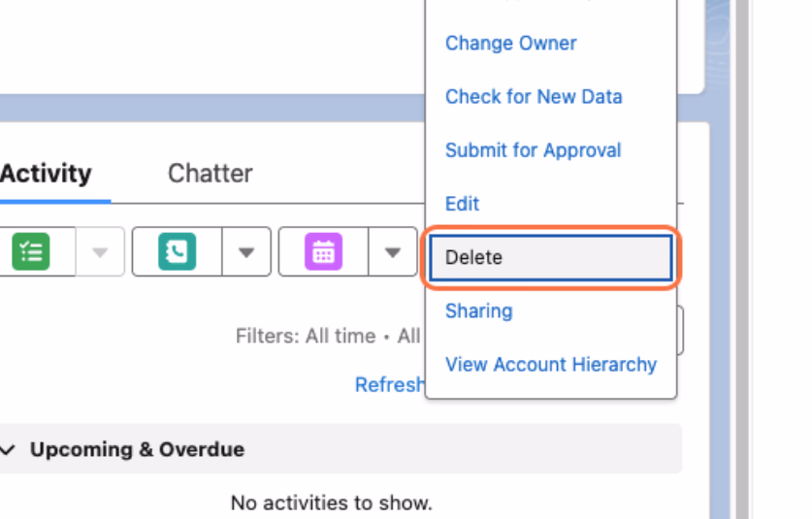Select Check for New Data menu item
Screen dimensions: 812x519
pyautogui.click(x=534, y=97)
